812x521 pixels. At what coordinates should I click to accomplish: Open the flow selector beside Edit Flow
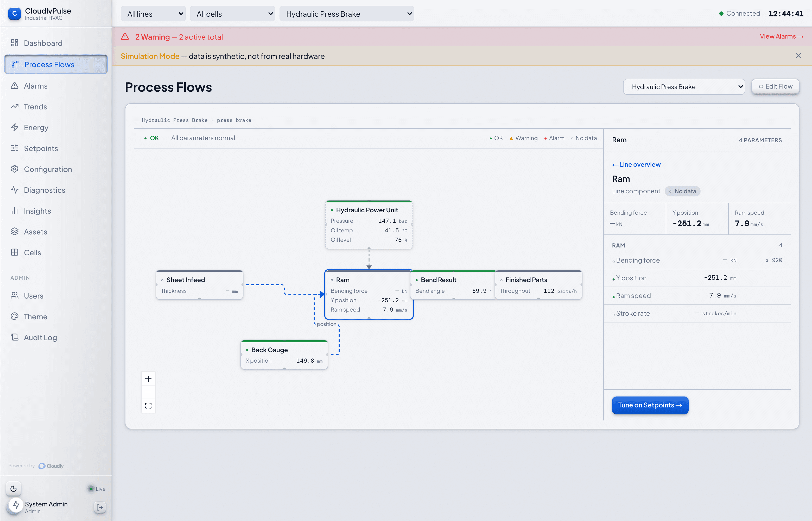click(684, 87)
